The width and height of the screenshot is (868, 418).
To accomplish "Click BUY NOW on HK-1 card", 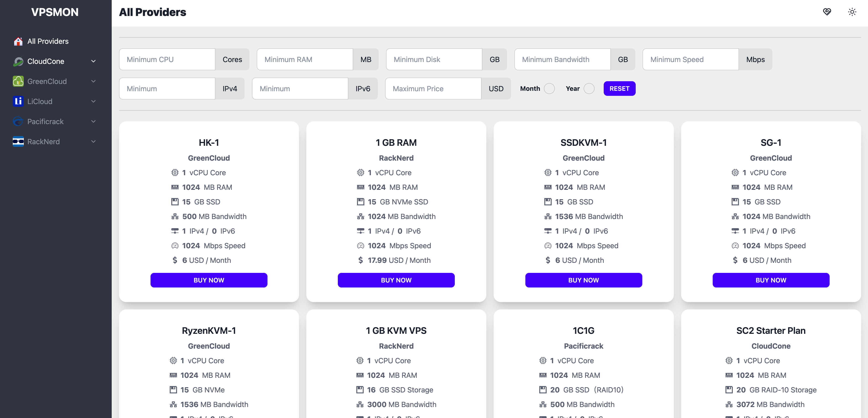I will [x=209, y=280].
